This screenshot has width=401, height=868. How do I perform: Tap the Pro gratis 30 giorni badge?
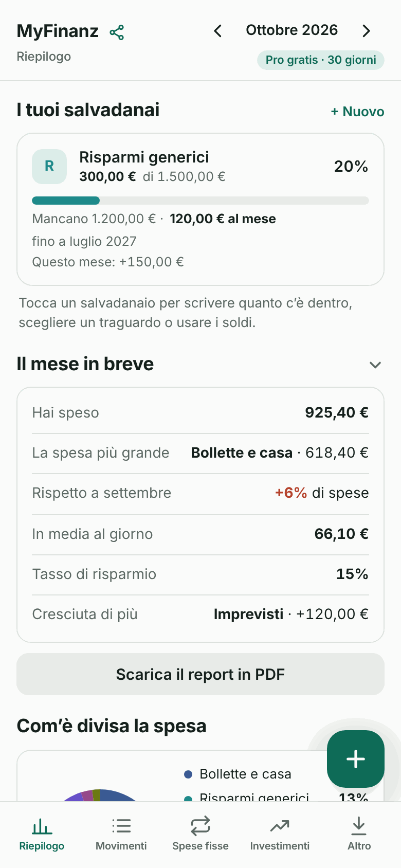(x=321, y=60)
